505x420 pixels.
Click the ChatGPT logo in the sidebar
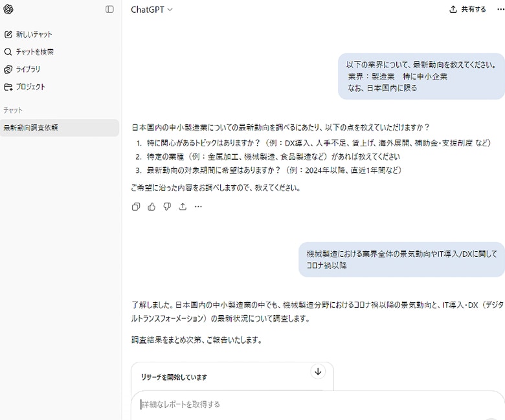coord(8,10)
